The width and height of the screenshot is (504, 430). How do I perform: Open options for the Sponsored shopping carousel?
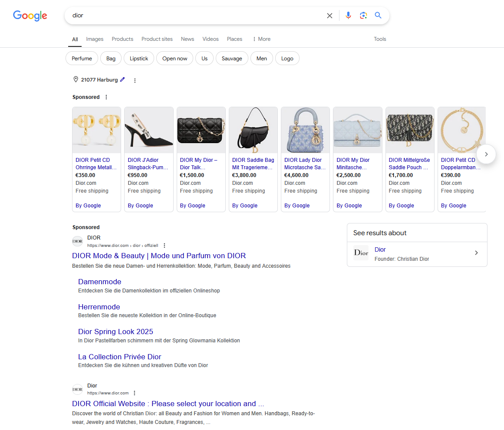coord(106,97)
